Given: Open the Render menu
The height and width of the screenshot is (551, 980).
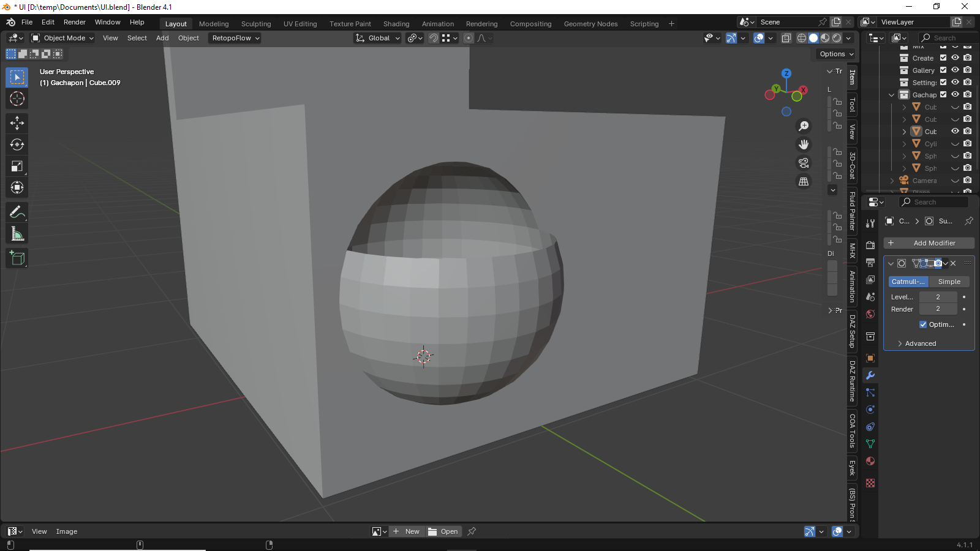Looking at the screenshot, I should (75, 22).
